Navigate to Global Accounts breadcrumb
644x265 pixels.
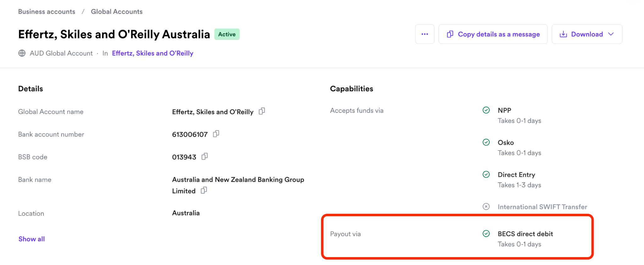pyautogui.click(x=117, y=12)
